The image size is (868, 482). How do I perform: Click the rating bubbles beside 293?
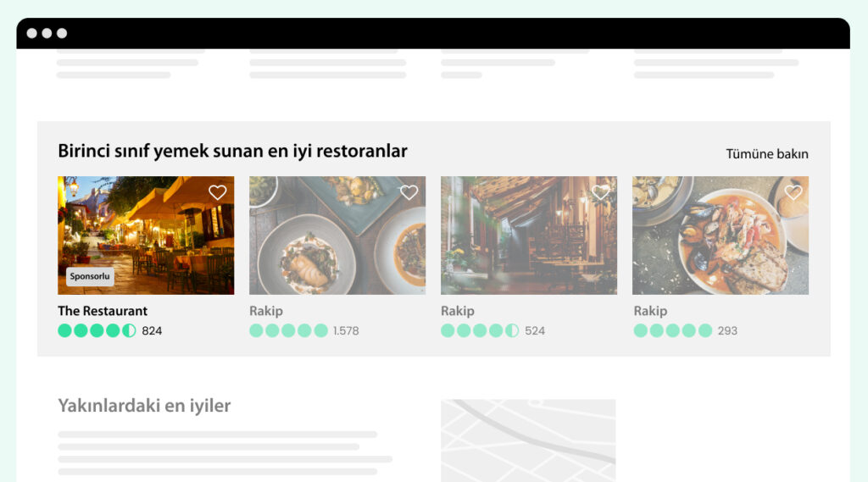click(672, 331)
